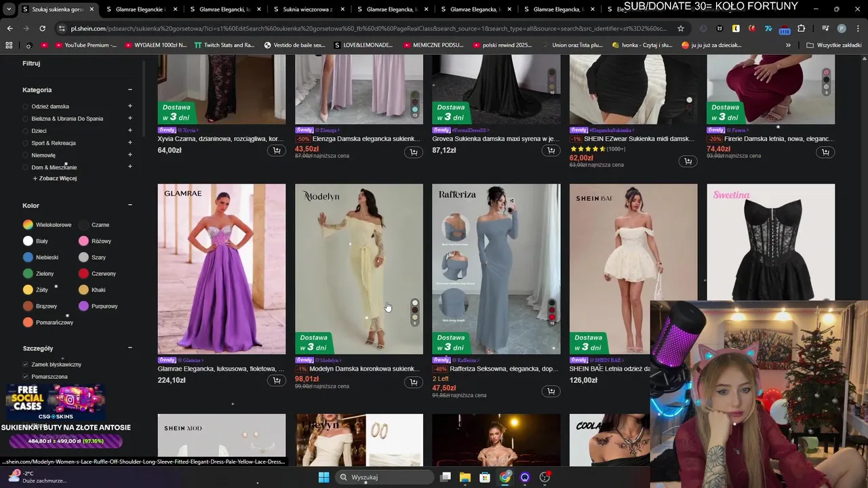This screenshot has width=868, height=488.
Task: Open Chrome from the taskbar
Action: [x=505, y=477]
